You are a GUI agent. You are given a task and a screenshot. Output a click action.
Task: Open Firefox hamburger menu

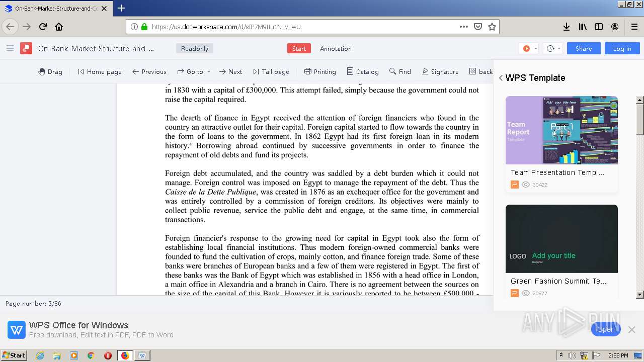[634, 27]
